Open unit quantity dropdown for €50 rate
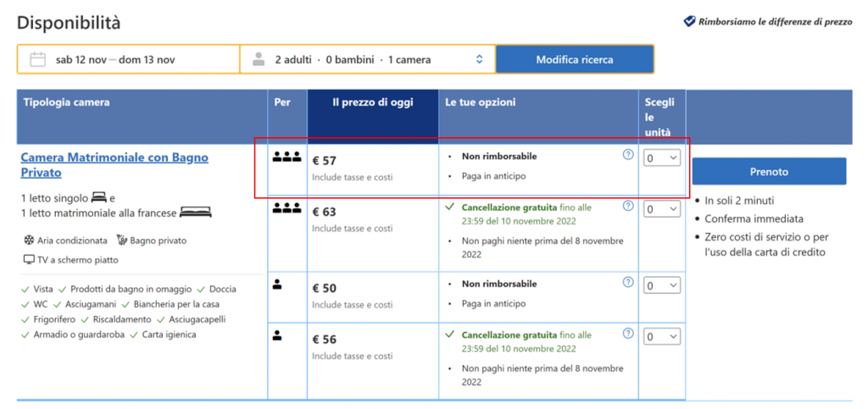This screenshot has height=409, width=868. click(661, 286)
